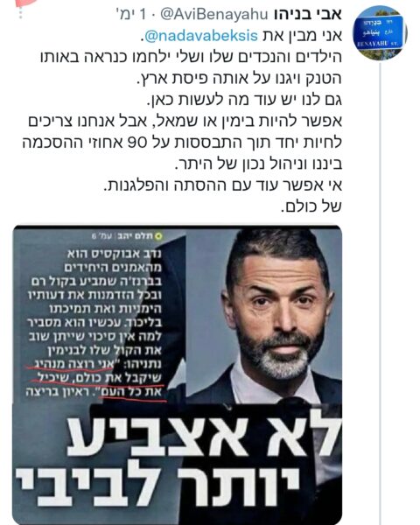Click the display name אבי בניהו

click(308, 14)
